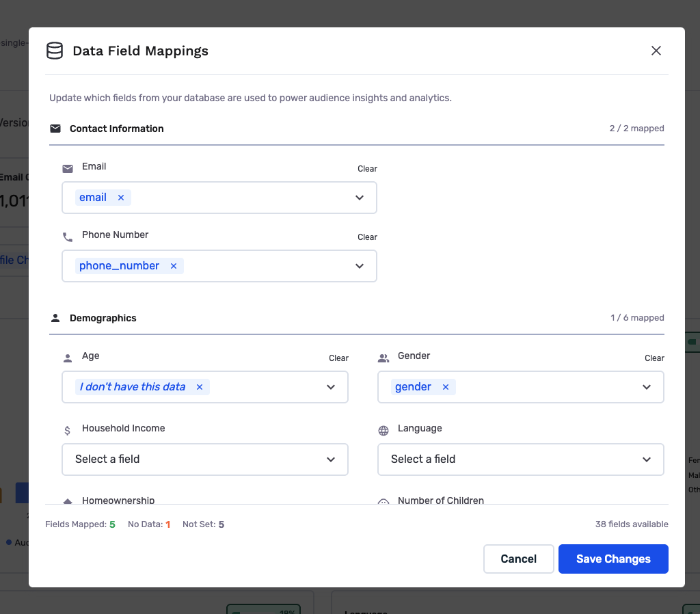Click the envelope icon next to Contact Information
700x614 pixels.
55,129
